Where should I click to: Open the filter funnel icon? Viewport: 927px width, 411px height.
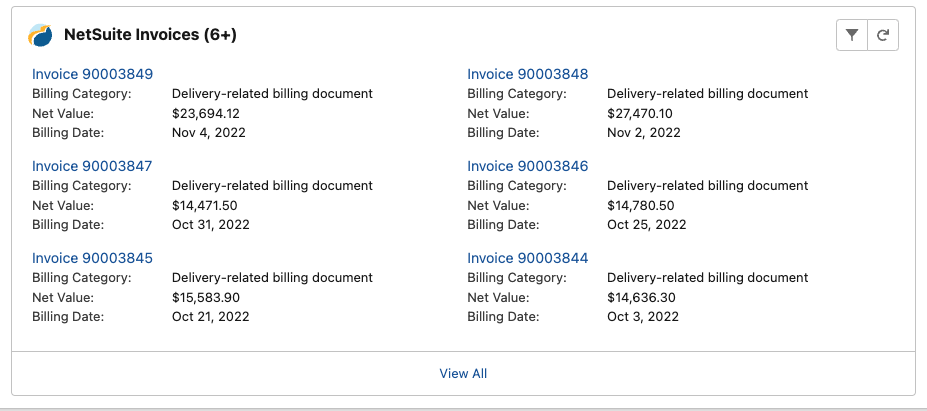pyautogui.click(x=851, y=35)
